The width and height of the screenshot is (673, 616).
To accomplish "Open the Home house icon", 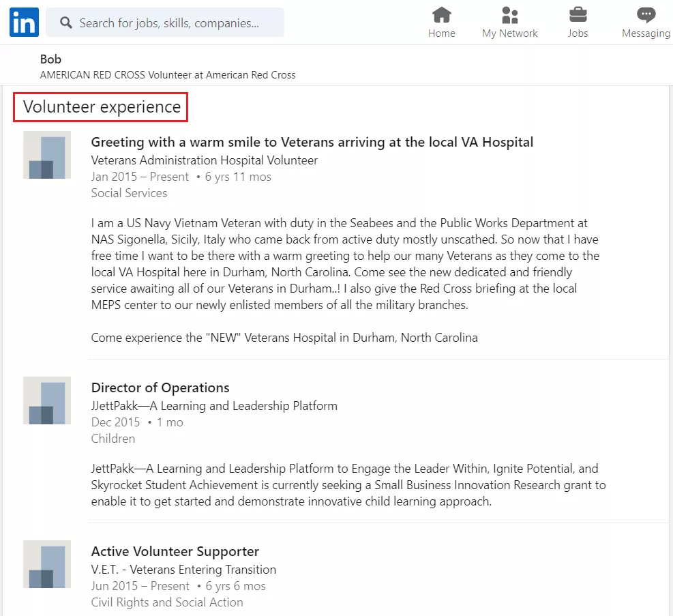I will [442, 15].
